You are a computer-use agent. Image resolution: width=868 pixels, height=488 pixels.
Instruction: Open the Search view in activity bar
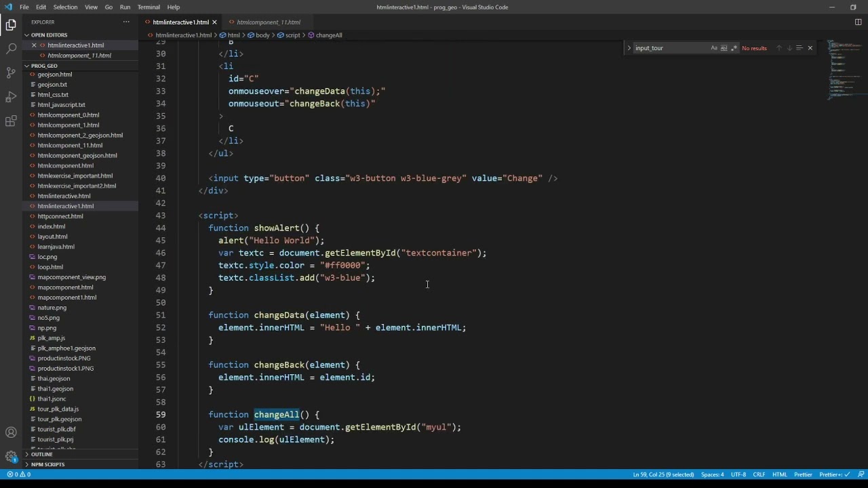11,49
